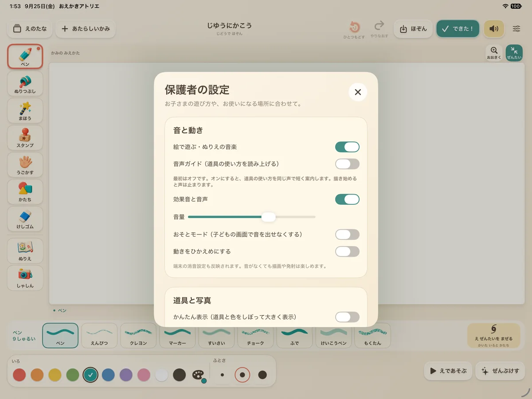Select the ペン pen tool in sidebar

[x=25, y=56]
